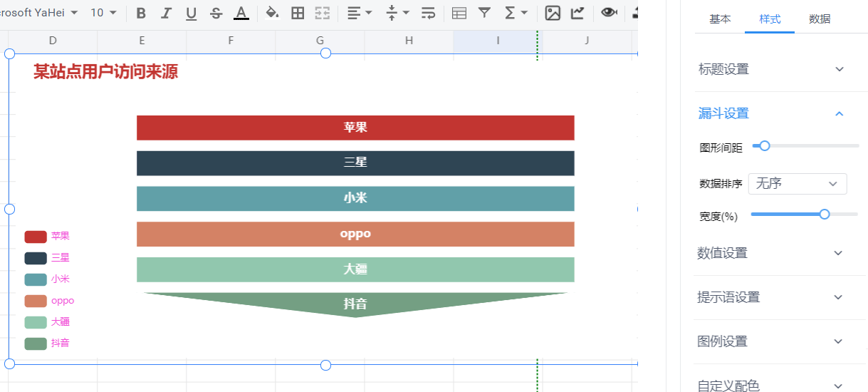The image size is (868, 392).
Task: Open the font size 10 dropdown
Action: (103, 13)
